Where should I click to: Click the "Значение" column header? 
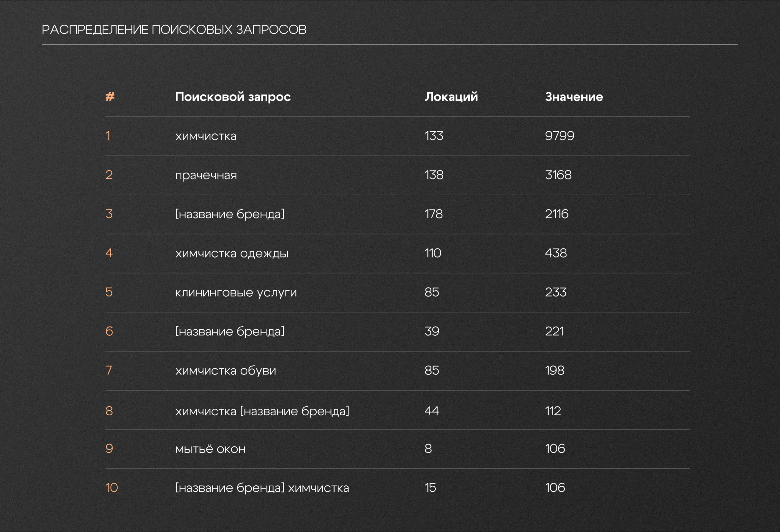tap(574, 97)
